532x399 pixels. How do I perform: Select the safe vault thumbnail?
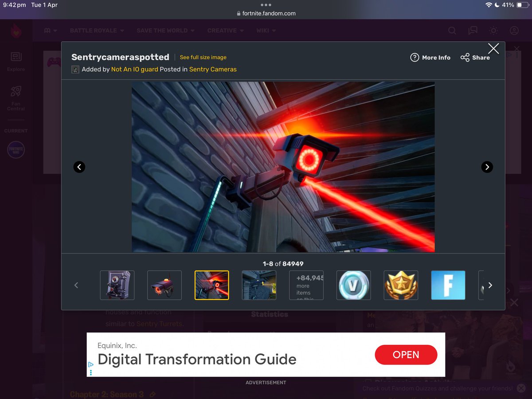(117, 285)
